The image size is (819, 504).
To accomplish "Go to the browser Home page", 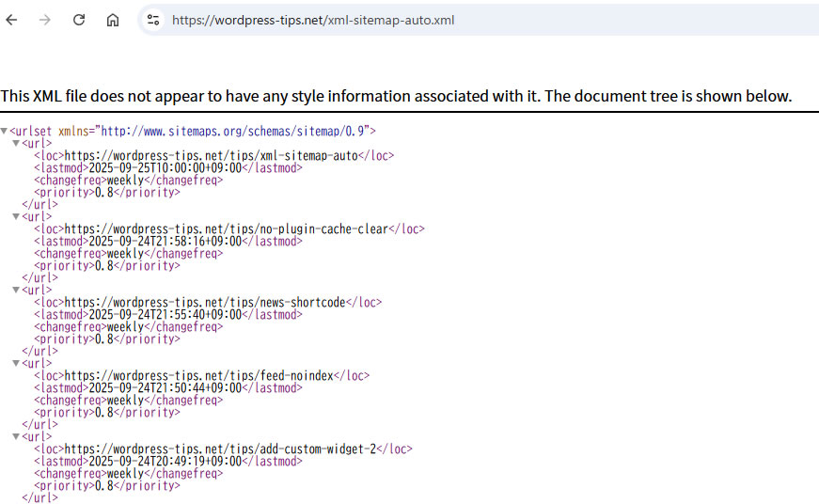I will 113,20.
